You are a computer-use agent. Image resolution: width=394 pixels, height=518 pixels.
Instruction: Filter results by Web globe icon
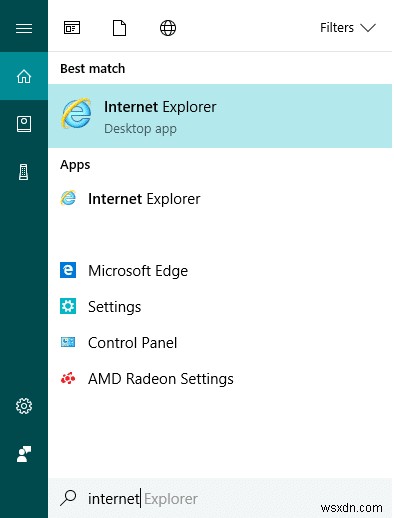[168, 28]
